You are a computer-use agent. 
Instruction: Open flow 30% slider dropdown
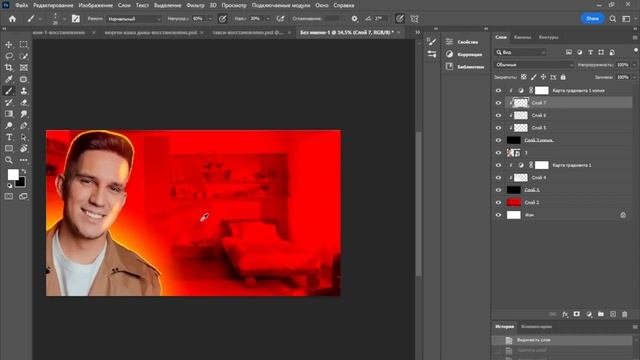268,19
